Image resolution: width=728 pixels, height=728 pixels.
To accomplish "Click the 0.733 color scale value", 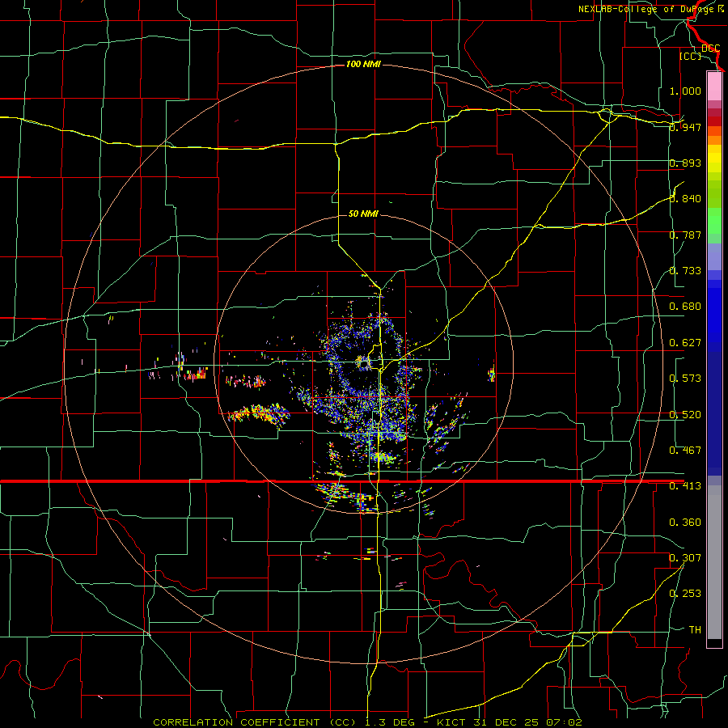I will point(685,271).
